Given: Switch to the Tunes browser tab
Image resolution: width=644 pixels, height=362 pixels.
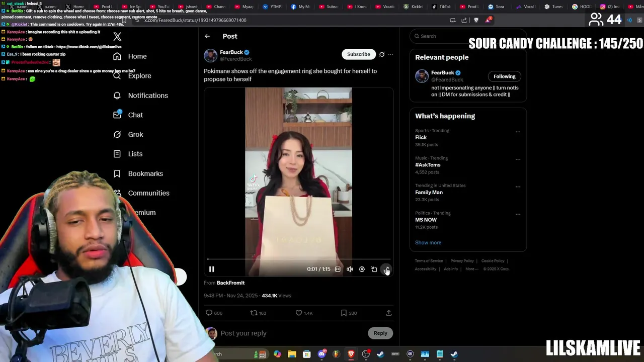Looking at the screenshot, I should point(554,7).
